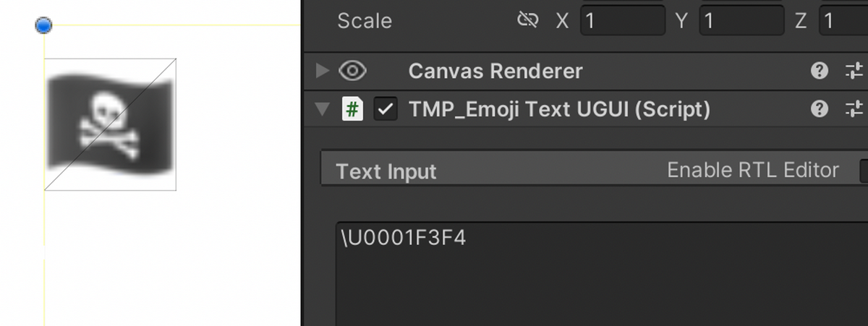Select the blue pivot handle in Scene view
868x326 pixels.
(44, 25)
